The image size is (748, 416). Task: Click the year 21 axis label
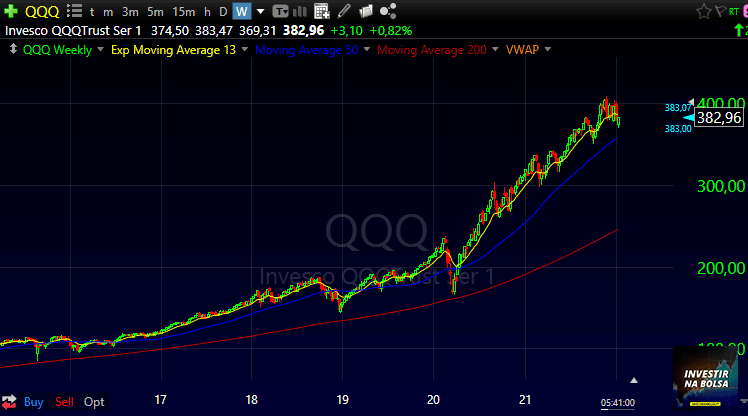click(x=525, y=400)
